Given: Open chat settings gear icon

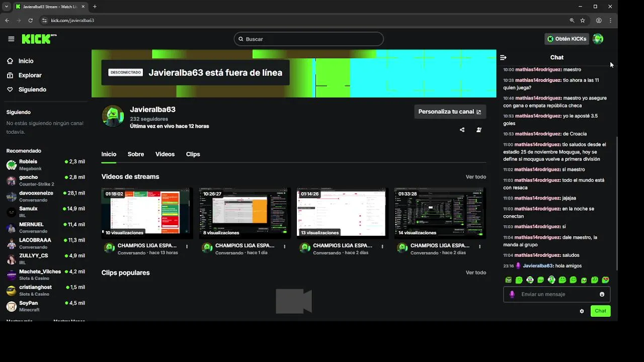Looking at the screenshot, I should point(582,311).
